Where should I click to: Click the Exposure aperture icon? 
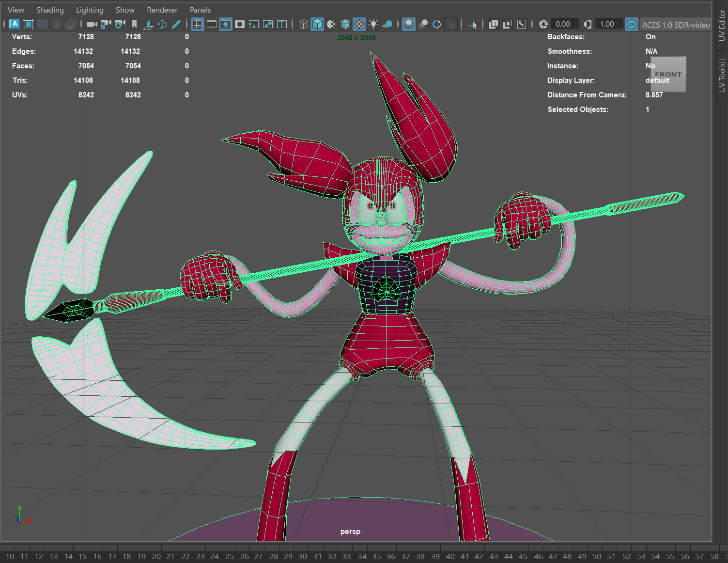point(543,24)
